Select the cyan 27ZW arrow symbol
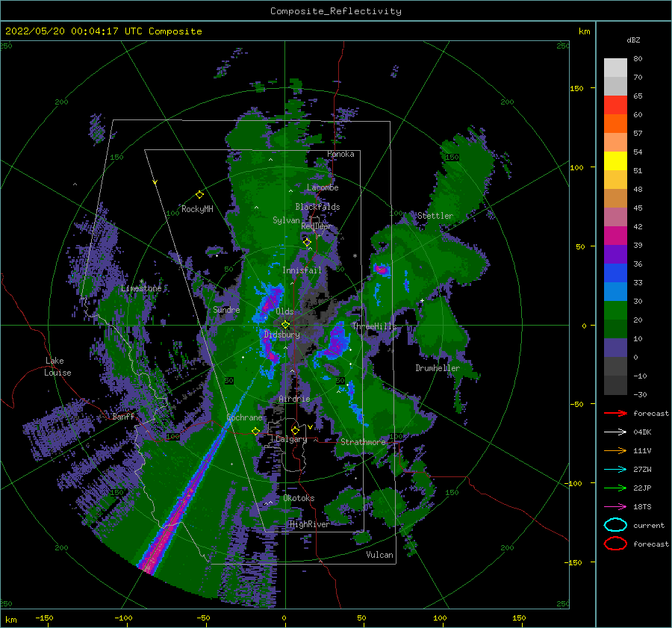Viewport: 672px width, 628px height. 615,470
